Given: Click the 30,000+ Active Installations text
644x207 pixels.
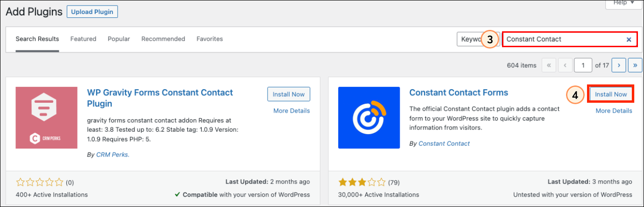Looking at the screenshot, I should pos(379,194).
